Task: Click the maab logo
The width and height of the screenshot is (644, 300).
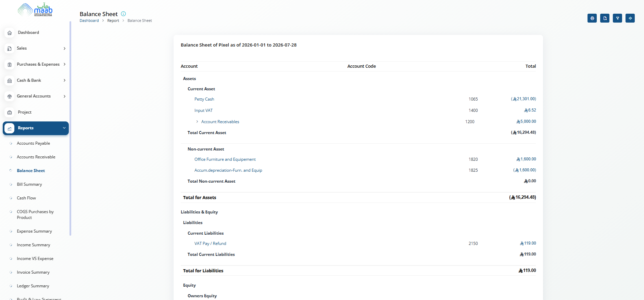Action: (35, 10)
